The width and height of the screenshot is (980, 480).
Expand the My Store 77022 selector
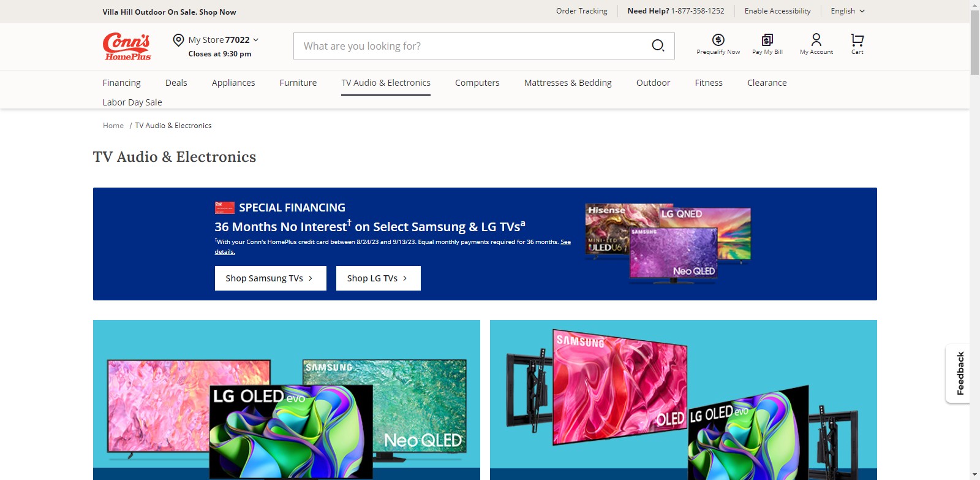coord(223,40)
